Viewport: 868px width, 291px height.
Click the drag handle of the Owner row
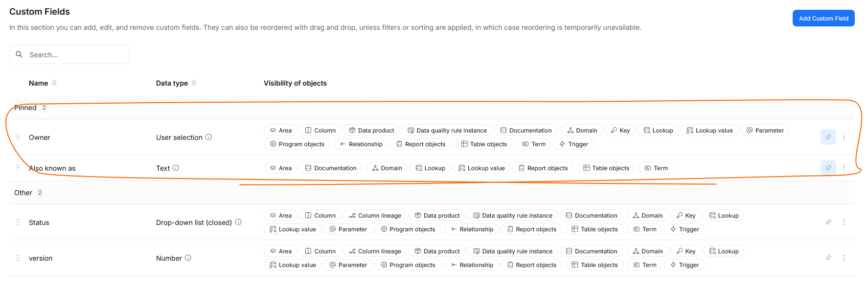(18, 137)
